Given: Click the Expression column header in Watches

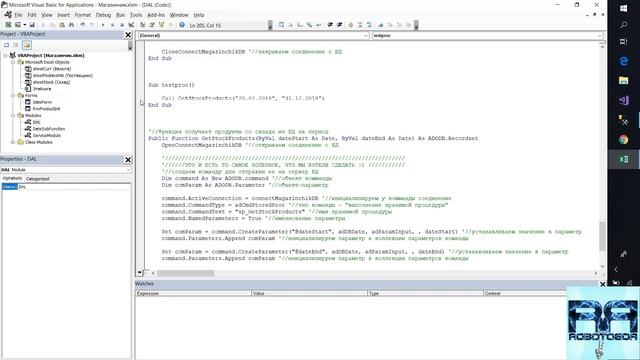Looking at the screenshot, I should click(193, 293).
